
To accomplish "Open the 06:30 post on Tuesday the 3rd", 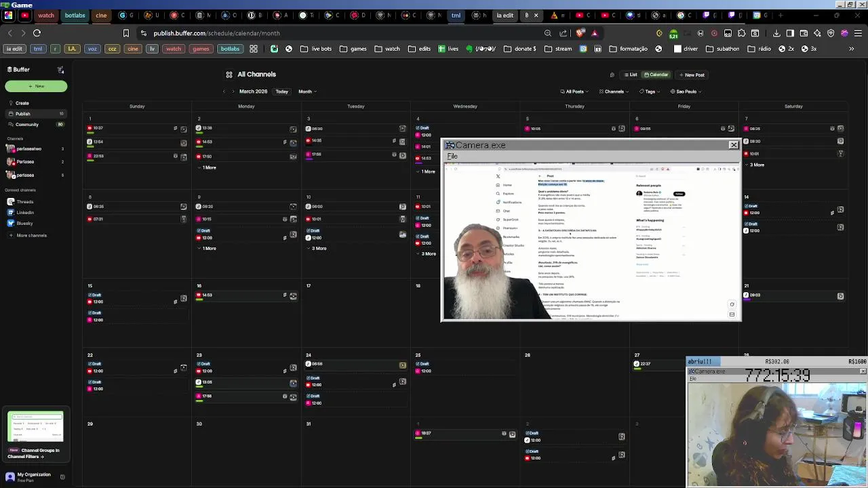I will [x=356, y=128].
